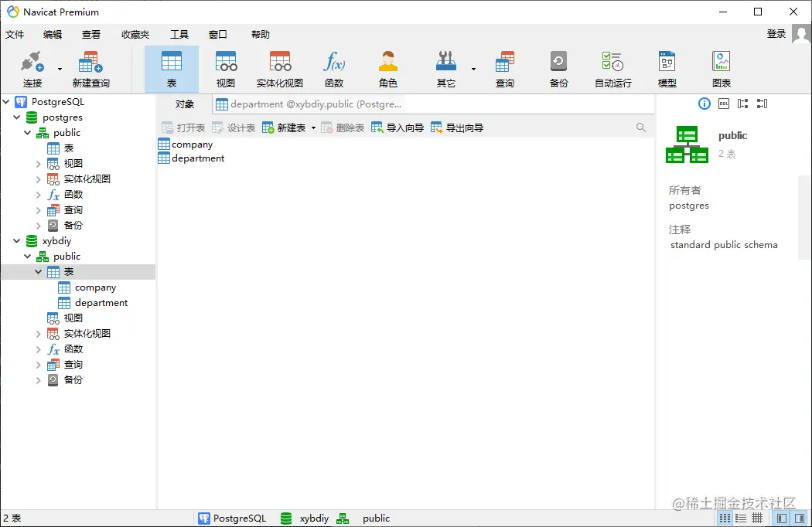Click the 设计表 button
The width and height of the screenshot is (812, 527).
point(234,127)
